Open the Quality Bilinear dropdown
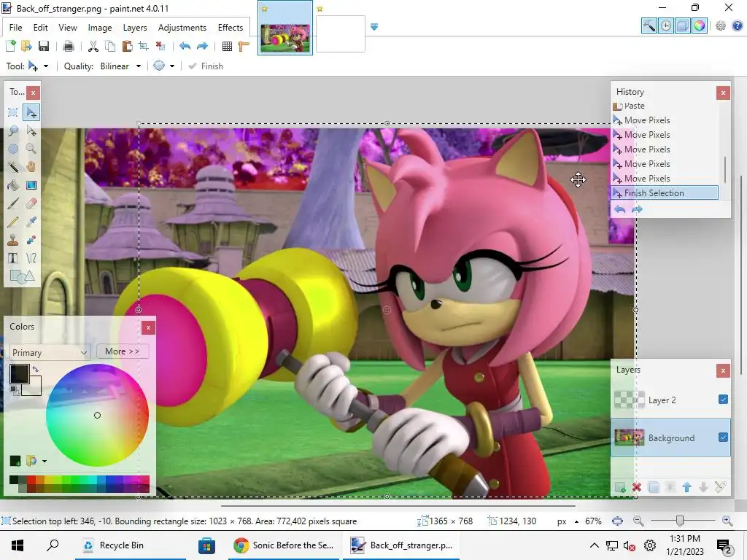The image size is (747, 560). pyautogui.click(x=120, y=66)
